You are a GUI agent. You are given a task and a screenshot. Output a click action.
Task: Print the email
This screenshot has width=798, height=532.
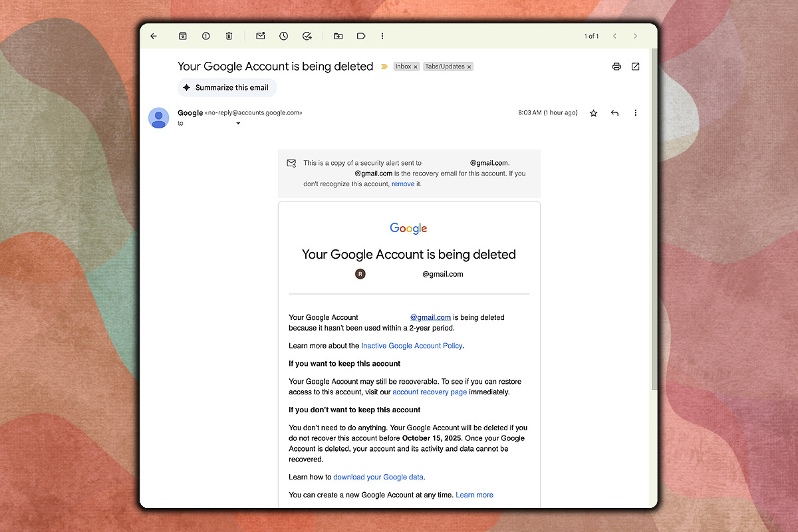pyautogui.click(x=616, y=66)
